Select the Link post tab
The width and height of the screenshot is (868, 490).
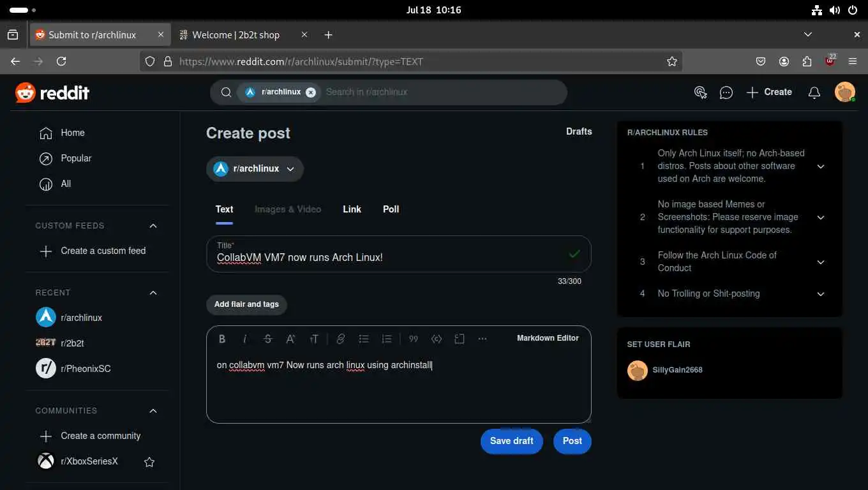(352, 209)
